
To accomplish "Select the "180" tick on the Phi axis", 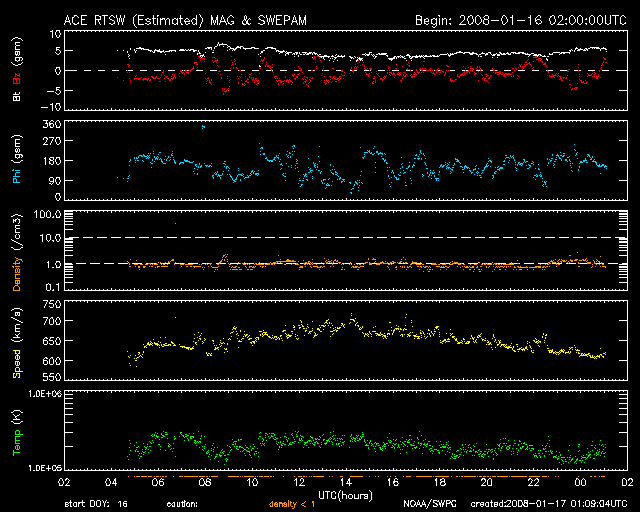I will coord(52,160).
